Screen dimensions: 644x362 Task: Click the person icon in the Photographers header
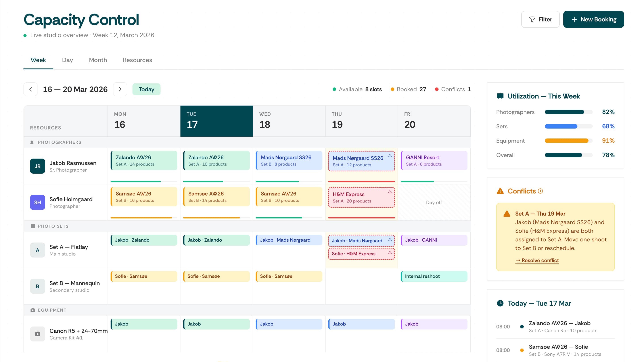32,142
